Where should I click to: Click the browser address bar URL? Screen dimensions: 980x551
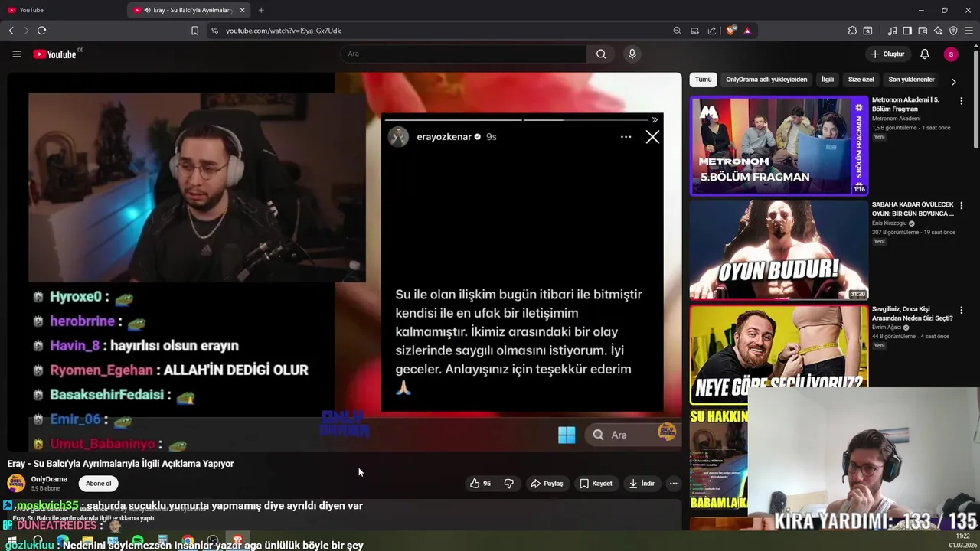point(283,31)
